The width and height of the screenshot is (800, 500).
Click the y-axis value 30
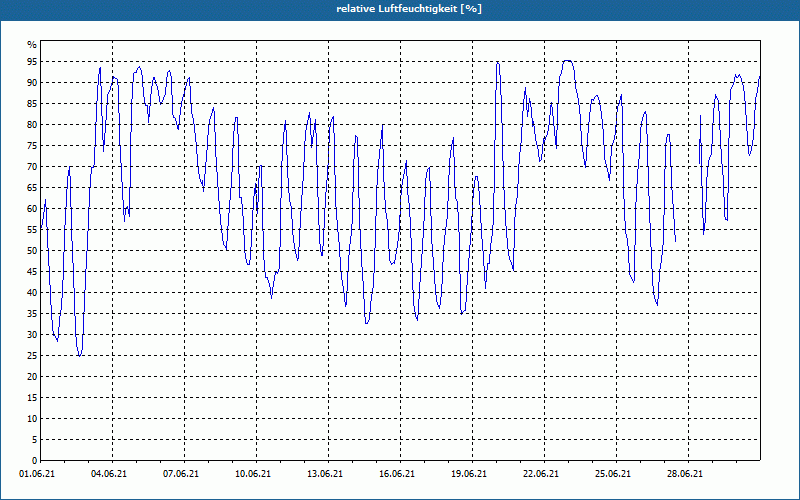32,335
